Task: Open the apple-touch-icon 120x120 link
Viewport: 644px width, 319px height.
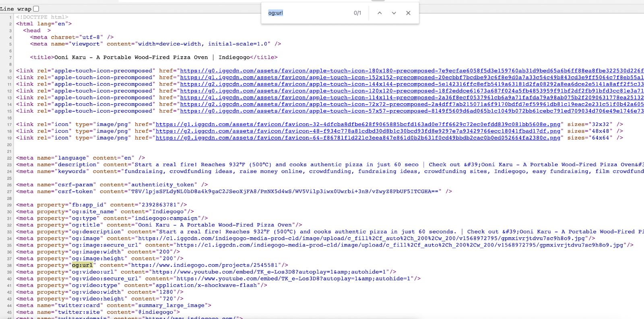Action: pos(412,91)
